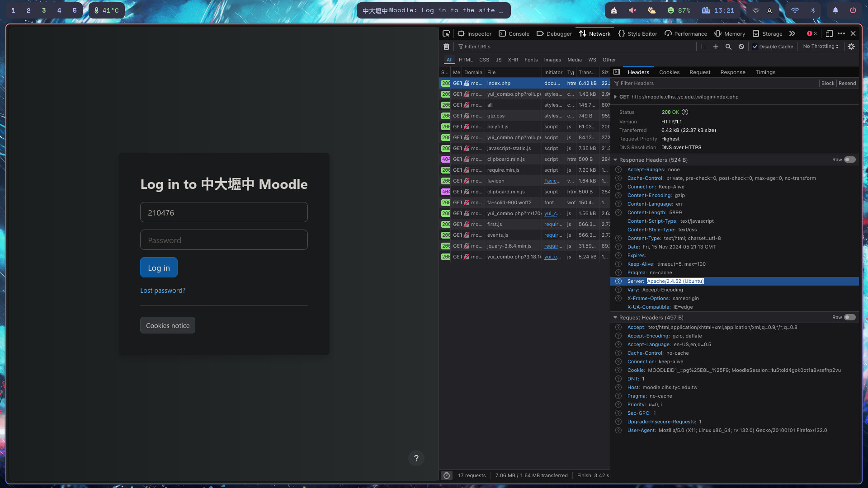Select the CSS request type filter
Viewport: 868px width, 488px height.
click(484, 60)
